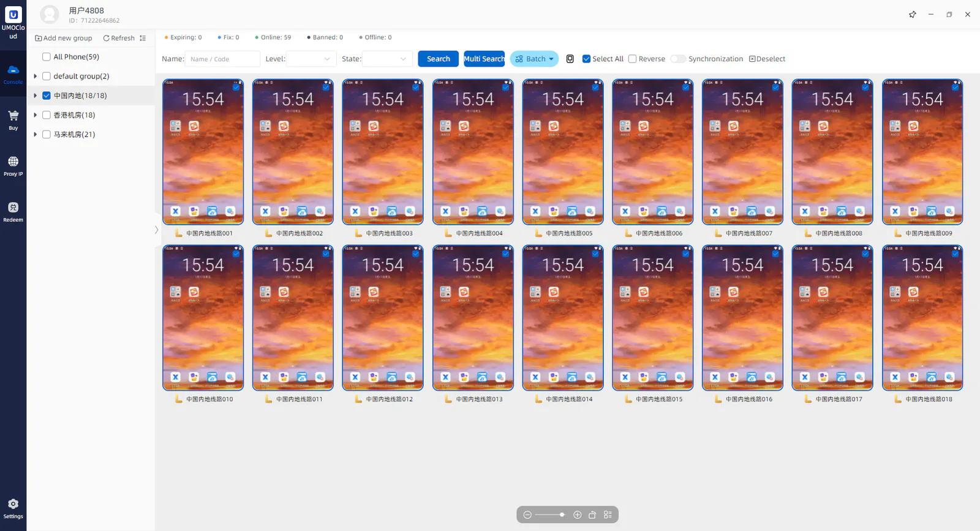Toggle the Synchronization switch
The width and height of the screenshot is (980, 531).
point(678,59)
